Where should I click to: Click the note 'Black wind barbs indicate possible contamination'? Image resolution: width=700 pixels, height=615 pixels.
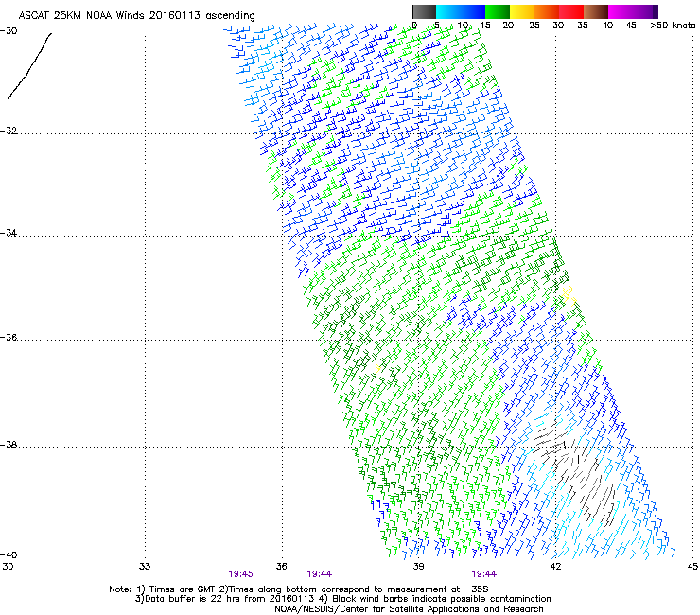click(442, 599)
